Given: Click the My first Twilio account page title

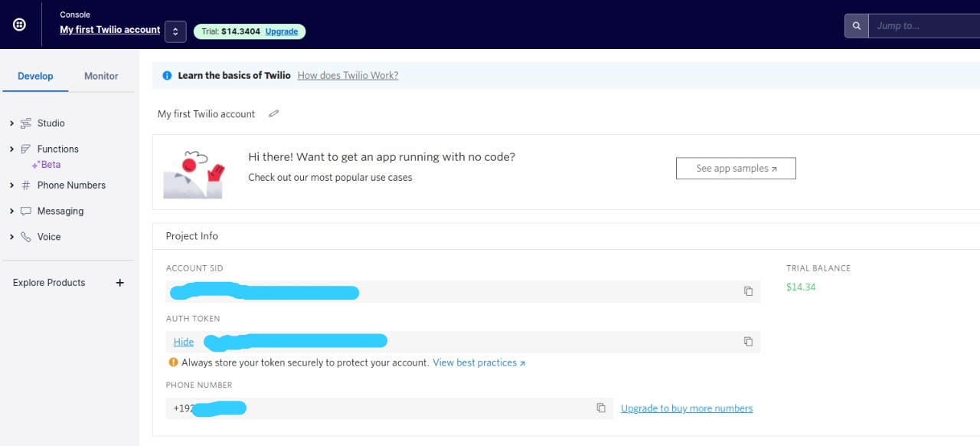Looking at the screenshot, I should point(206,114).
